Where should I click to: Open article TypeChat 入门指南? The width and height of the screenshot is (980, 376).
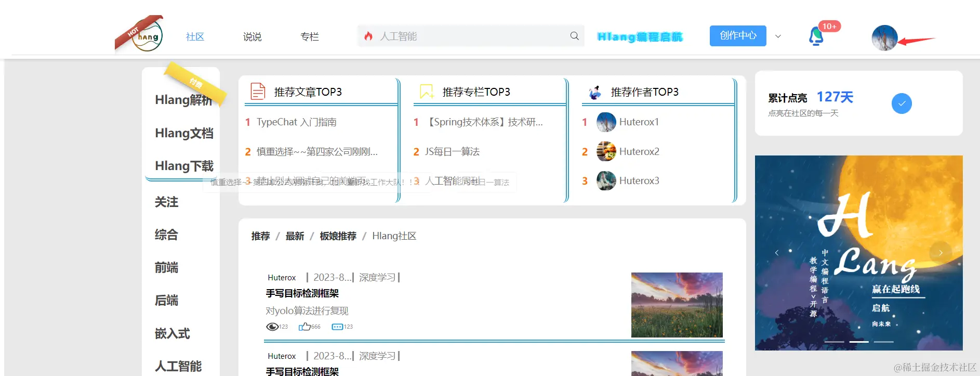(x=296, y=122)
